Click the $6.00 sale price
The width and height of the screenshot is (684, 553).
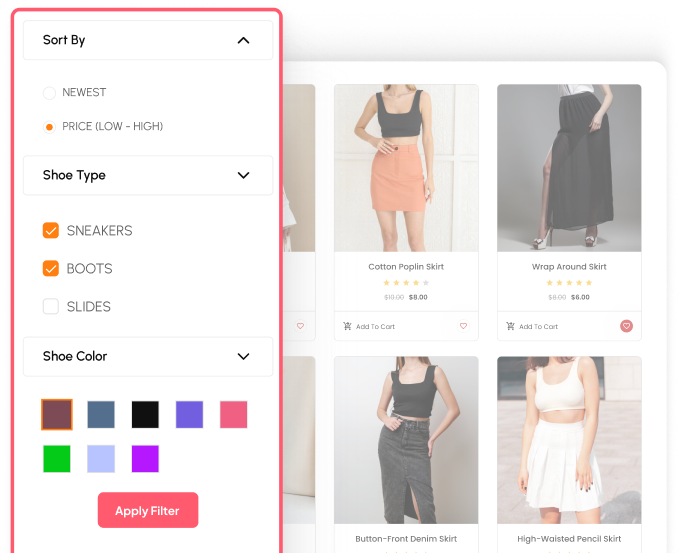click(x=580, y=297)
